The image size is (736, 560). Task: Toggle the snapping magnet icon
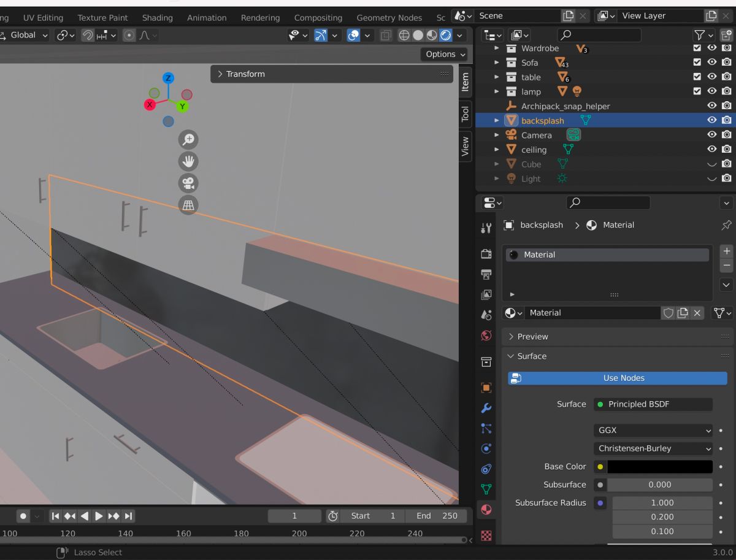88,35
